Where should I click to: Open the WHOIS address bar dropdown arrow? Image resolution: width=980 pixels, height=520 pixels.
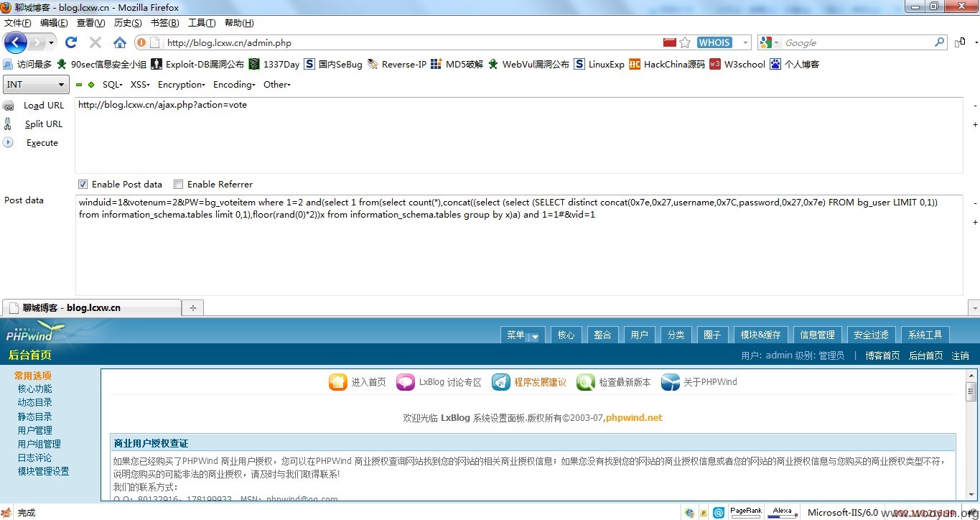pyautogui.click(x=745, y=43)
